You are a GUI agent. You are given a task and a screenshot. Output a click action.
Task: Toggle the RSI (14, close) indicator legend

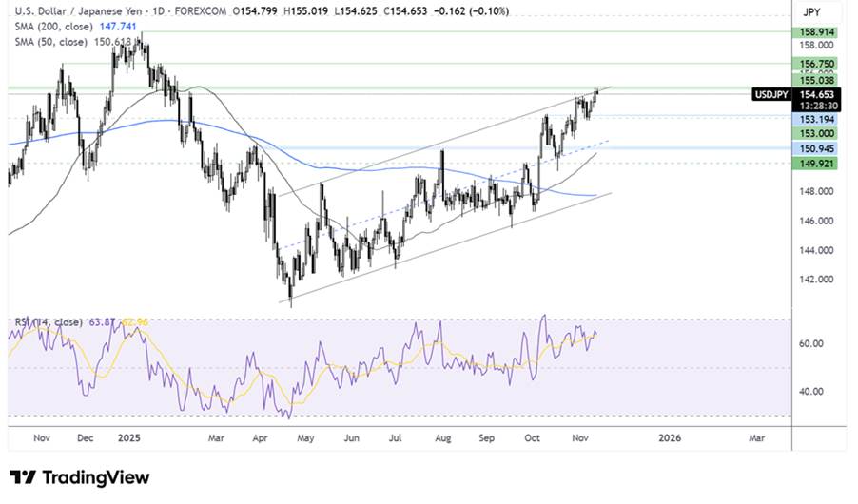click(47, 322)
